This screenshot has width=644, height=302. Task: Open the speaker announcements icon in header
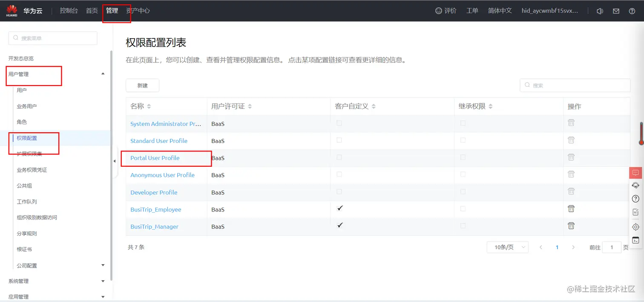pyautogui.click(x=600, y=11)
